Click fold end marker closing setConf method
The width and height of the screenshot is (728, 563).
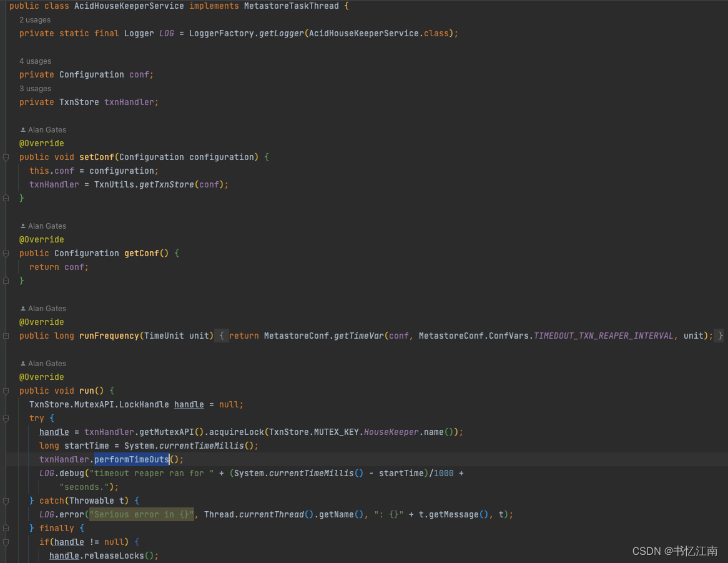click(x=6, y=198)
